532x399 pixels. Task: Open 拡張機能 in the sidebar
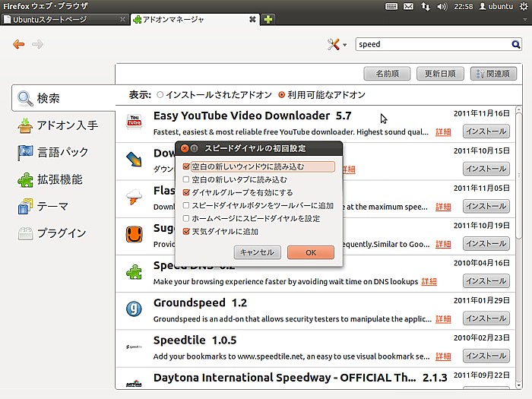tap(50, 179)
